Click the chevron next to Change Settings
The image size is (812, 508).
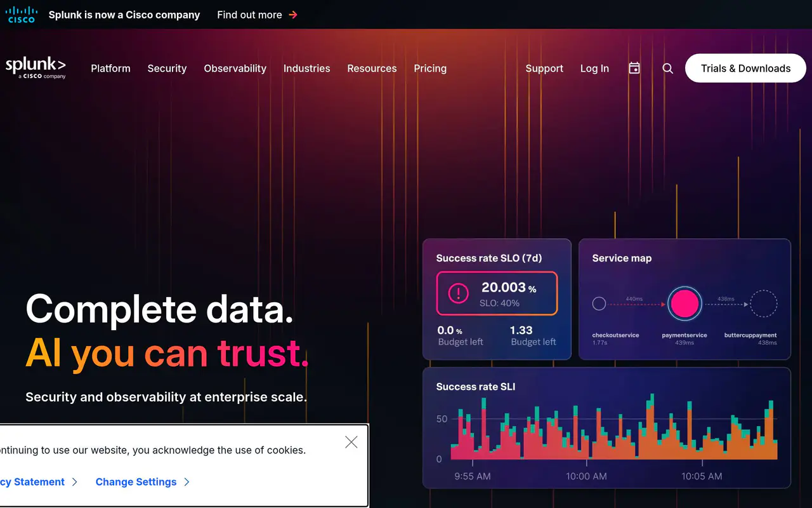187,482
